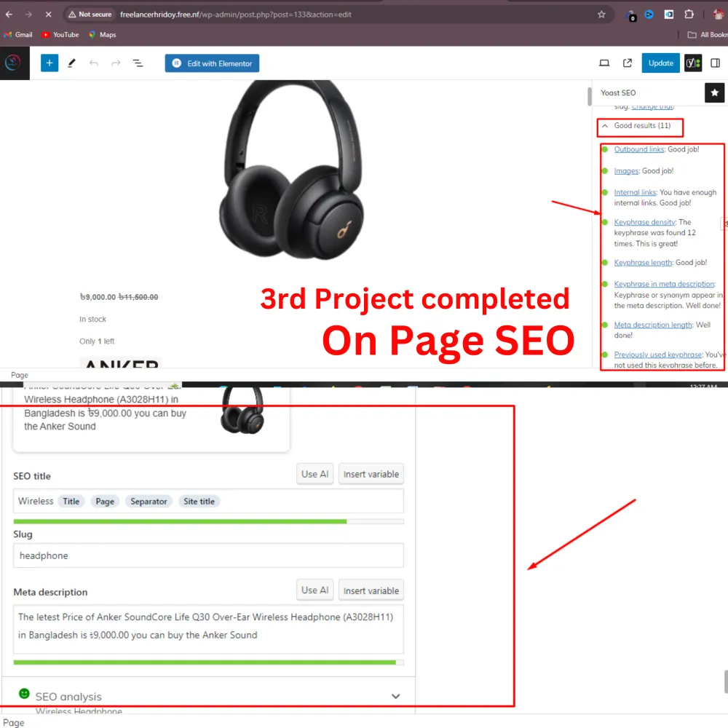Select the Site title variable tag
The image size is (728, 728).
tap(199, 502)
